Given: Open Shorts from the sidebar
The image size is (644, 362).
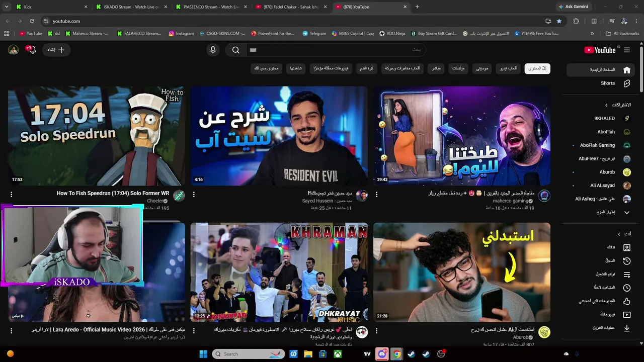Looking at the screenshot, I should pyautogui.click(x=601, y=83).
